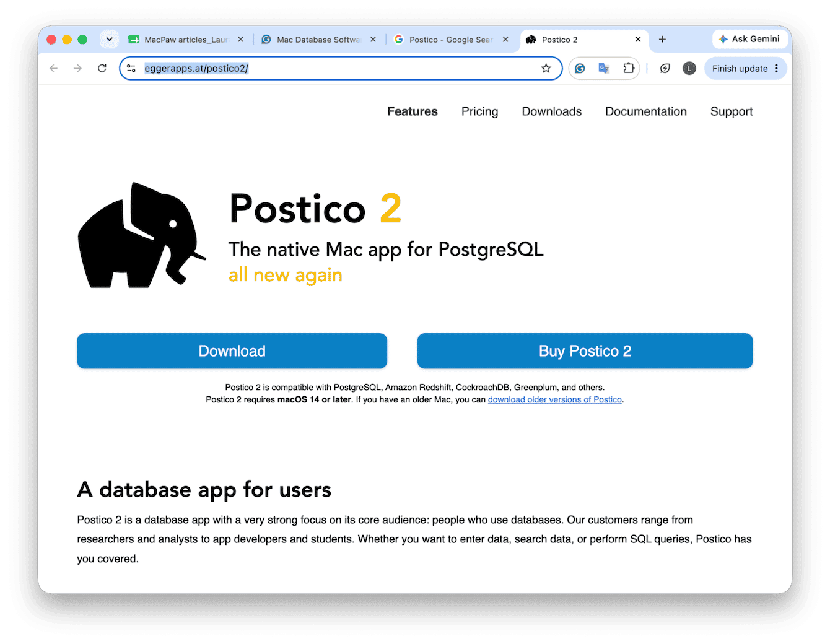Open the Extensions puzzle icon
Screen dimensions: 830x644
point(629,68)
